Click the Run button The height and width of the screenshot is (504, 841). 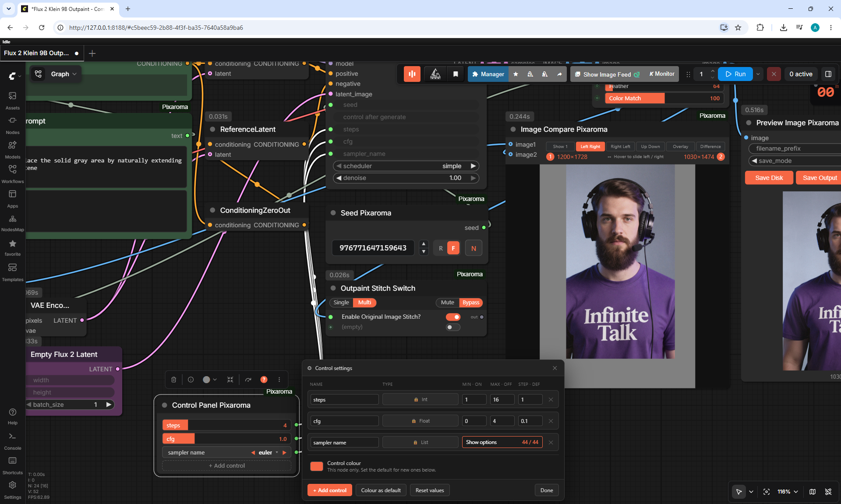[735, 74]
